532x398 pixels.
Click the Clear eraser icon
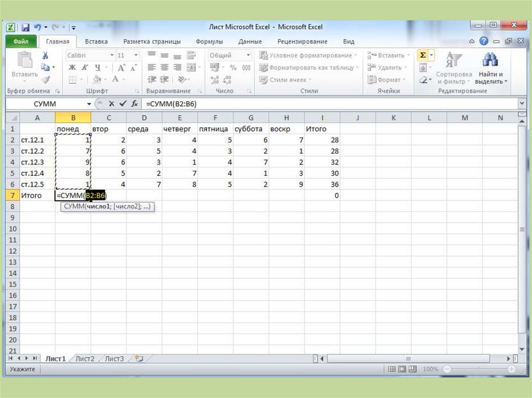click(x=423, y=80)
